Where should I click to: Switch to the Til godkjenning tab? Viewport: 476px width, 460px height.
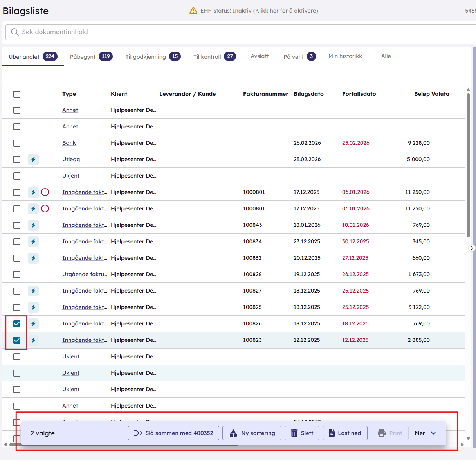(x=153, y=57)
